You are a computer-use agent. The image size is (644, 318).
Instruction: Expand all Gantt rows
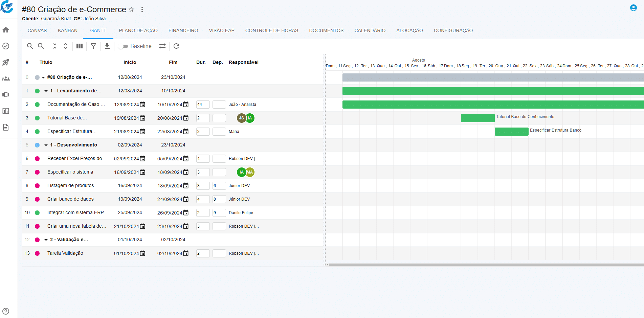pos(66,46)
